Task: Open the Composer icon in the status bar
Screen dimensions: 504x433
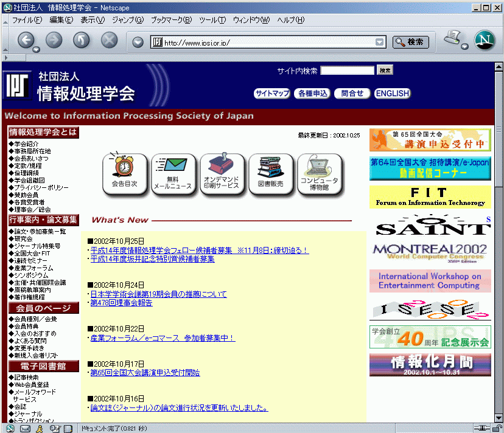Action: coord(55,428)
